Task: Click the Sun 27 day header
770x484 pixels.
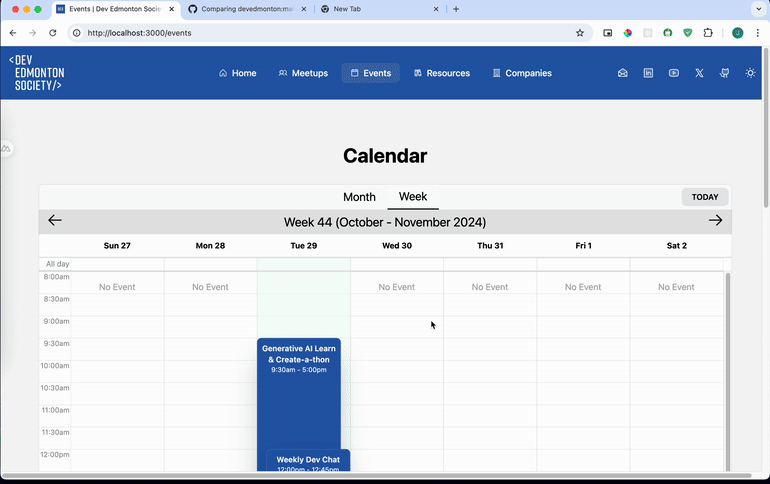Action: point(117,245)
